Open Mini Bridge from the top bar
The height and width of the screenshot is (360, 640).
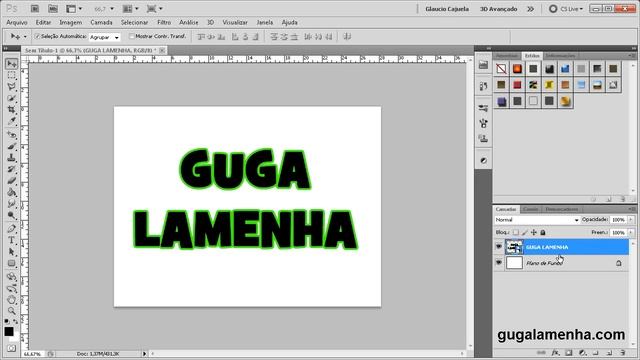coord(53,9)
